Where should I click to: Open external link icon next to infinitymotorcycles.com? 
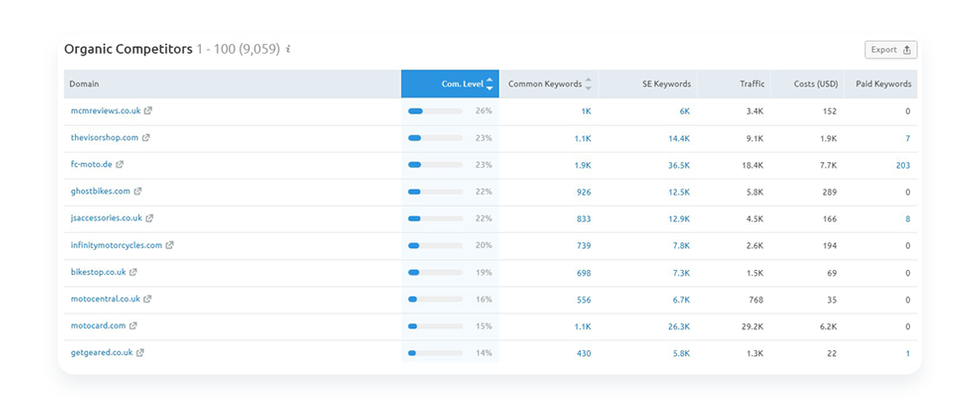(x=170, y=245)
